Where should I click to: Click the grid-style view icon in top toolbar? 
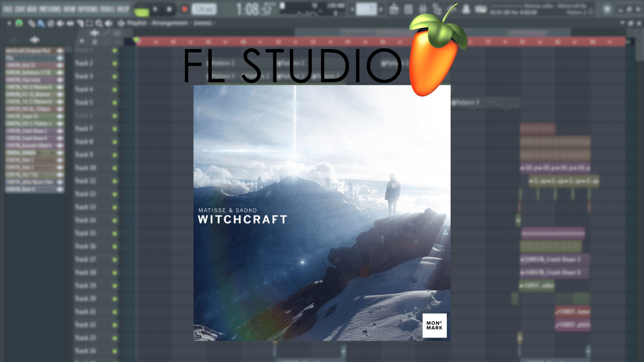(x=408, y=9)
